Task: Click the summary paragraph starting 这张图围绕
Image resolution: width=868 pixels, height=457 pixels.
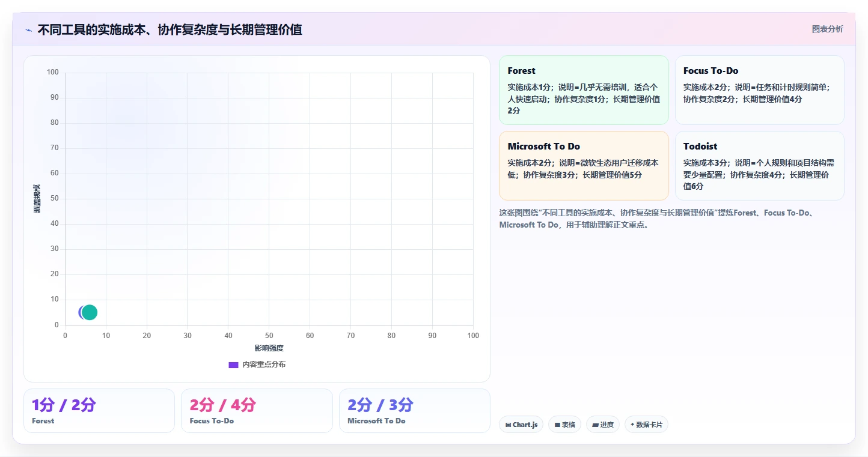Action: coord(656,219)
